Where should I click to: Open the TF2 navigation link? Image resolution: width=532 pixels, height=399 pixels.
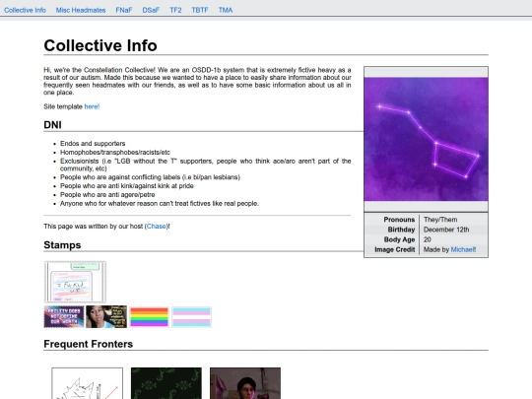[175, 10]
